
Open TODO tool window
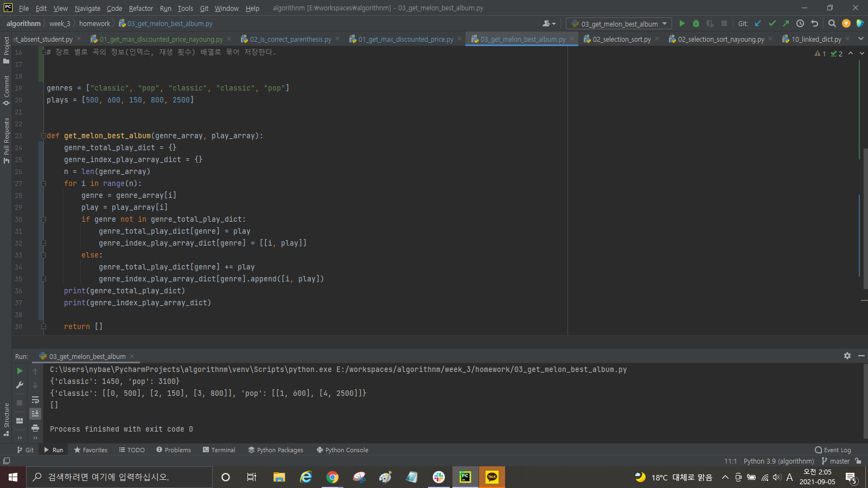132,450
